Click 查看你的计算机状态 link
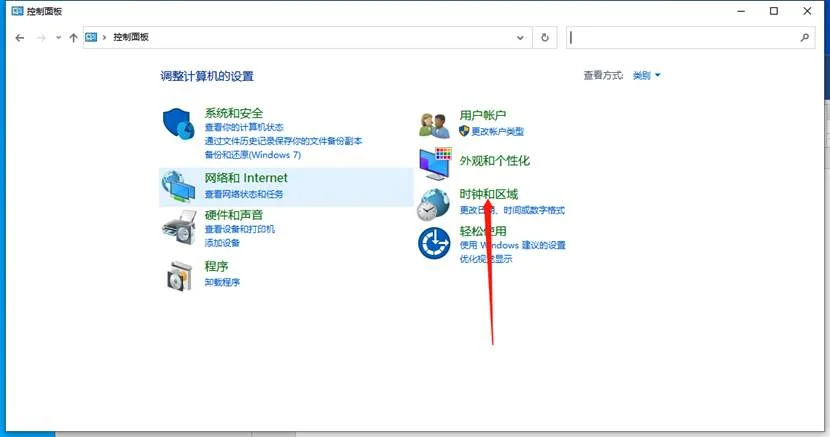This screenshot has height=437, width=830. [244, 128]
